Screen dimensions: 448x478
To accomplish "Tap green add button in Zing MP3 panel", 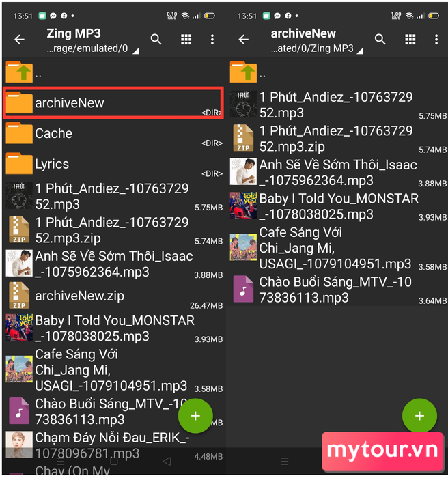I will [x=195, y=416].
